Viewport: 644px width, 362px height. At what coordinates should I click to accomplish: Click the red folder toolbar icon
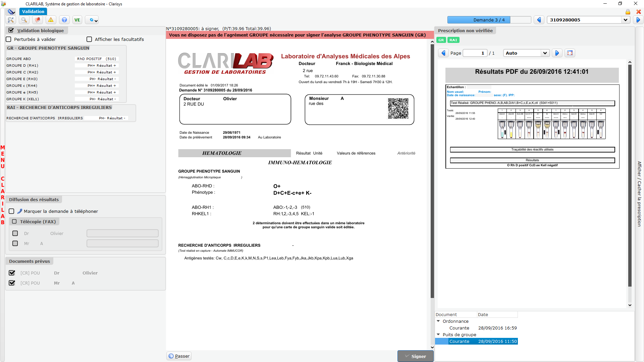click(x=38, y=20)
